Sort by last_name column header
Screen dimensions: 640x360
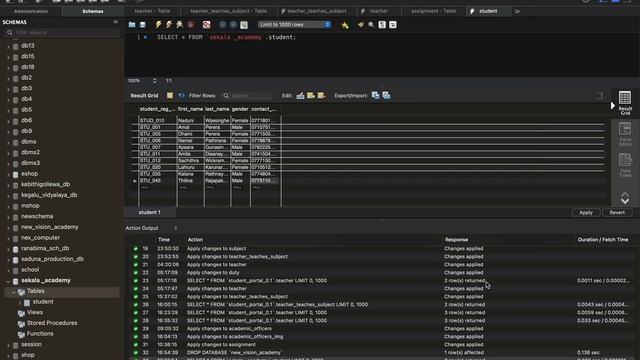217,109
